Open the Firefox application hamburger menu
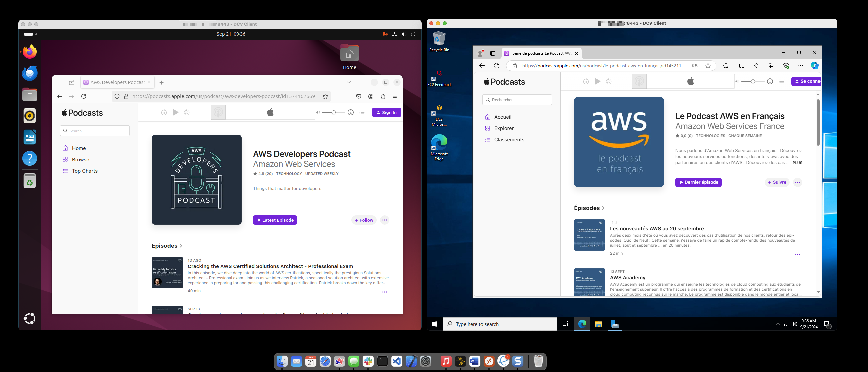 (x=395, y=96)
